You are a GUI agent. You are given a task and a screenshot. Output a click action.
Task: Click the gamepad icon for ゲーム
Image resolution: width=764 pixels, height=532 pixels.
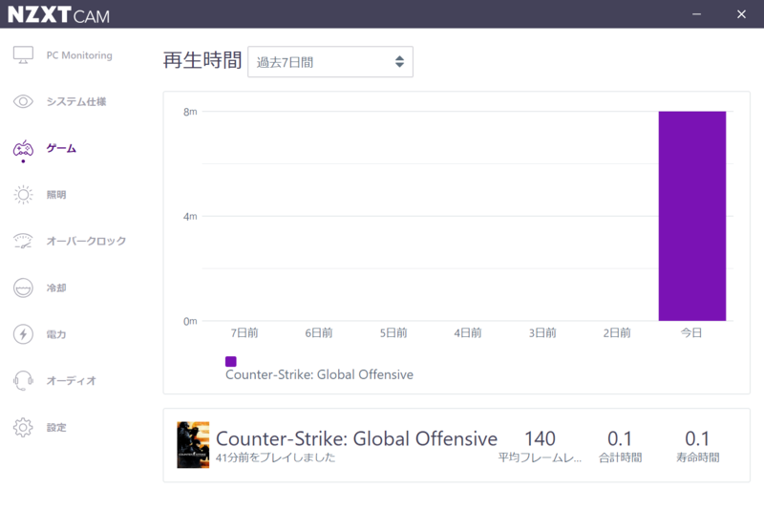pos(23,149)
